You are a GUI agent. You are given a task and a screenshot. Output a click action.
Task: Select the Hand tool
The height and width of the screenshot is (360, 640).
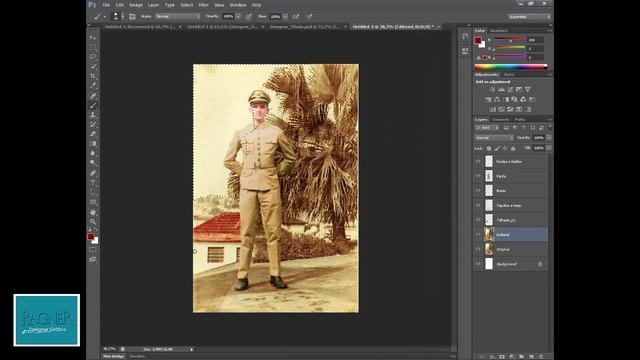(x=93, y=212)
